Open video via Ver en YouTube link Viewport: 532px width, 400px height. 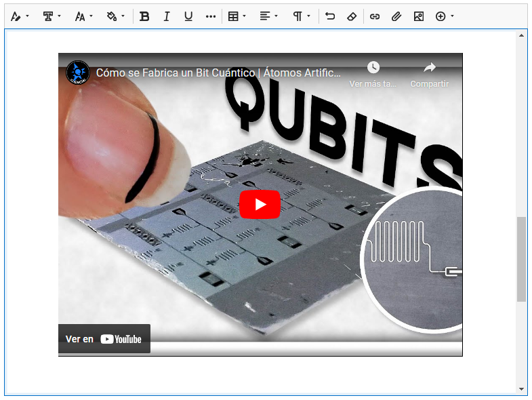click(104, 339)
